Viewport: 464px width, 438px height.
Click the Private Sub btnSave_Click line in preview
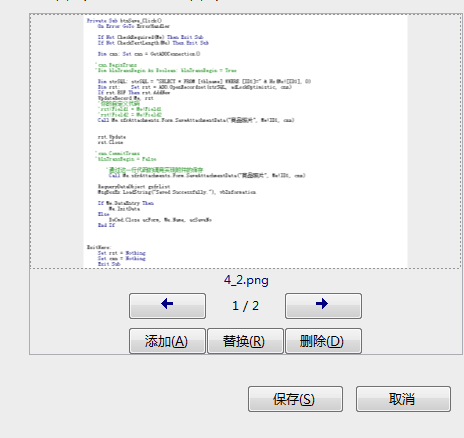coord(124,21)
